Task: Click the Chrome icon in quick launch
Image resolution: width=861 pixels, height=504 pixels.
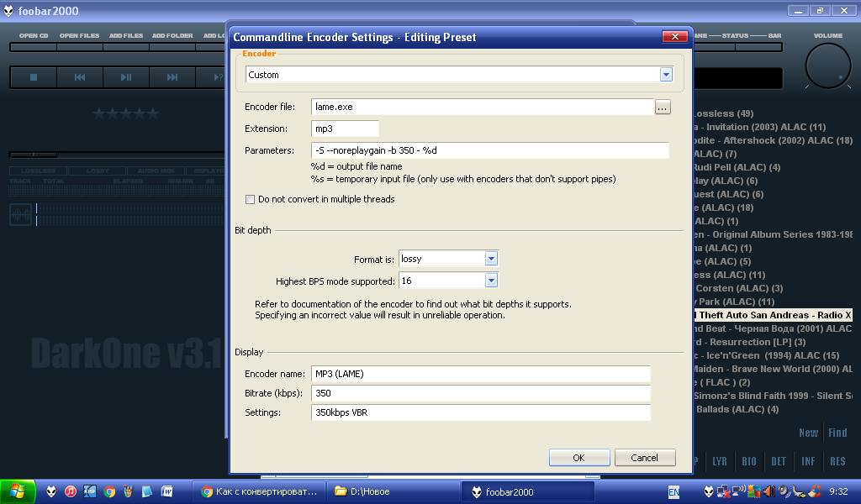Action: (109, 491)
